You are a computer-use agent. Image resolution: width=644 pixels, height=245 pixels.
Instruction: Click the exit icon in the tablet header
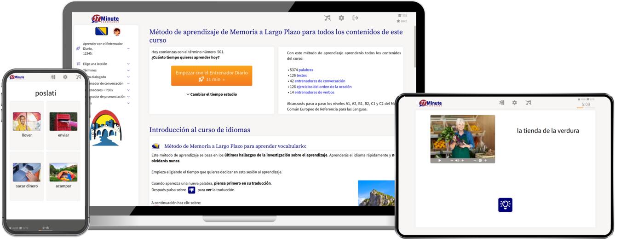point(501,103)
